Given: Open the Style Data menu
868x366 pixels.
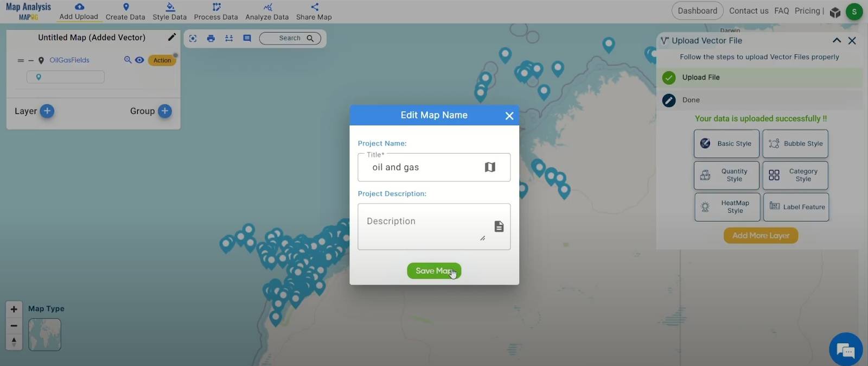Looking at the screenshot, I should point(170,11).
